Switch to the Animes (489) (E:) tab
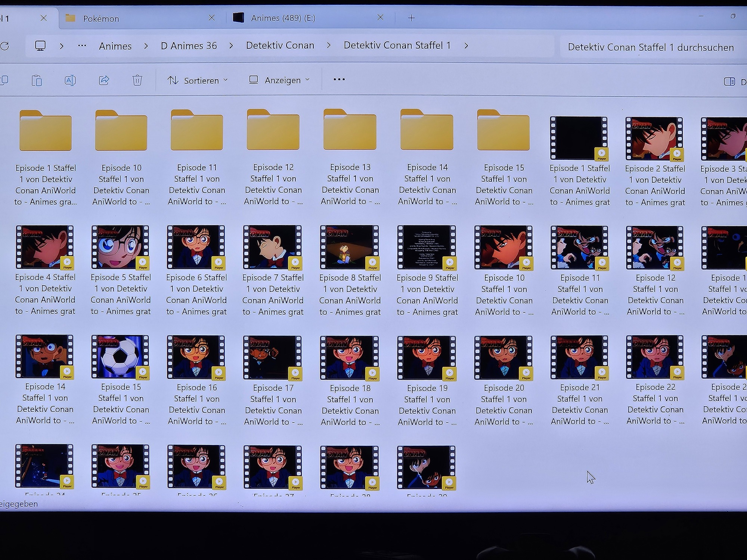 point(283,18)
